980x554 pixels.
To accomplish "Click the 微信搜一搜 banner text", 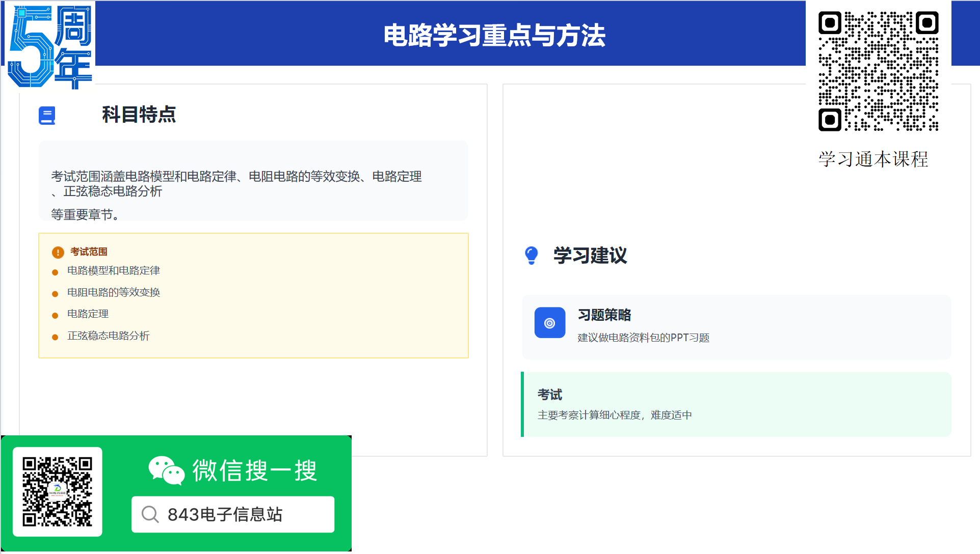I will pyautogui.click(x=254, y=470).
